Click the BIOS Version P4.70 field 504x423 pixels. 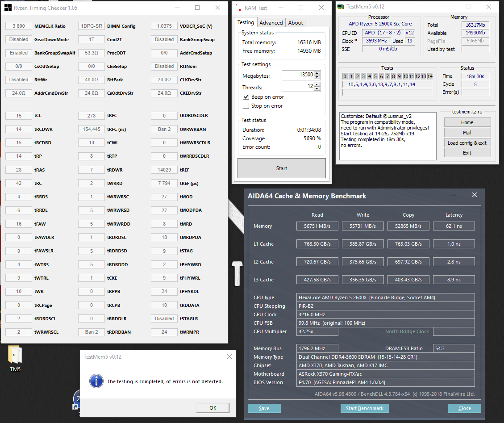point(385,382)
